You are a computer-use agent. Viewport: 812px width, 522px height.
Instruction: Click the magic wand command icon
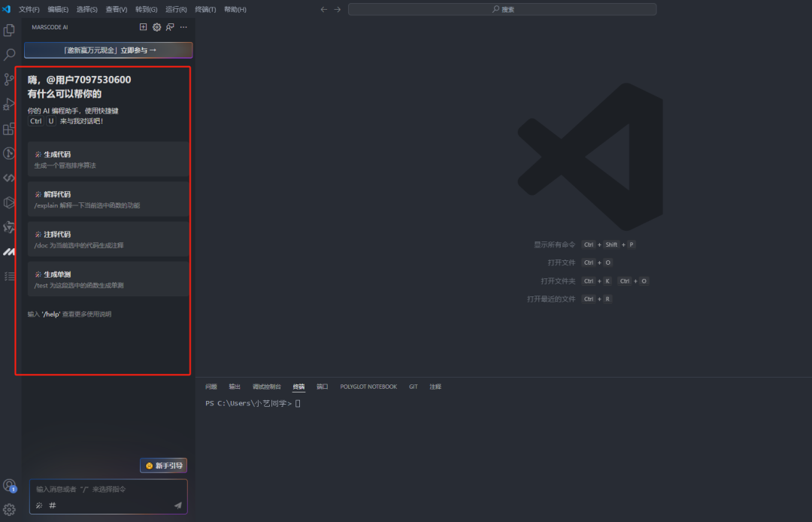pyautogui.click(x=39, y=505)
